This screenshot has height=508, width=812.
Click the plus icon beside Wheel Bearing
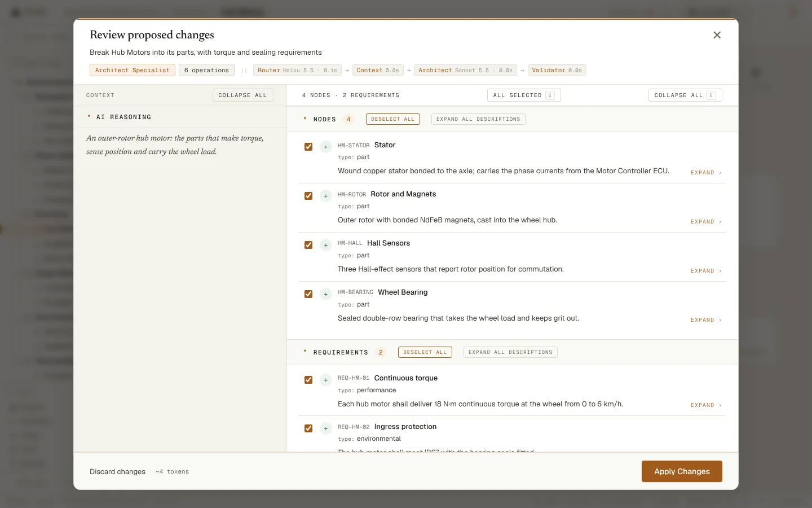click(x=326, y=294)
